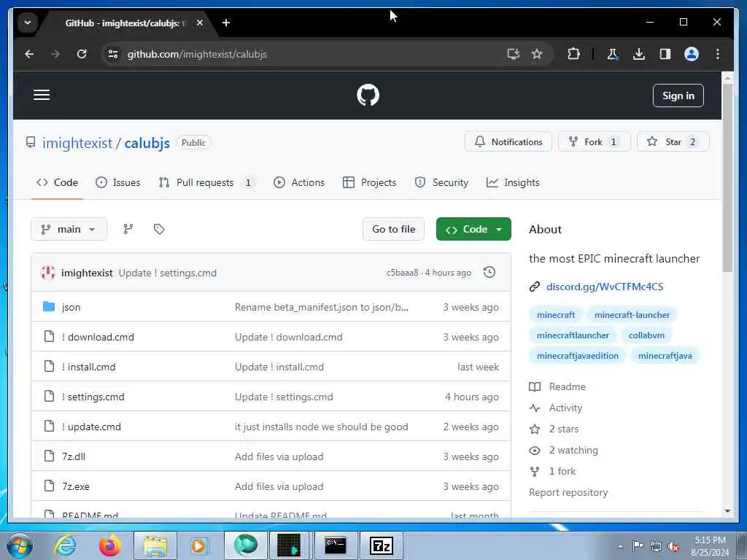Open commit history clock icon

pos(489,273)
